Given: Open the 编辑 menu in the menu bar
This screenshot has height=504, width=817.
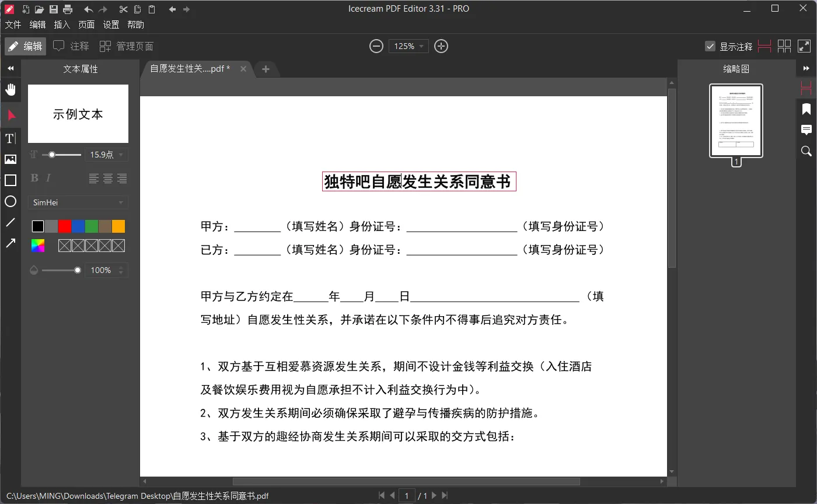Looking at the screenshot, I should click(x=37, y=24).
